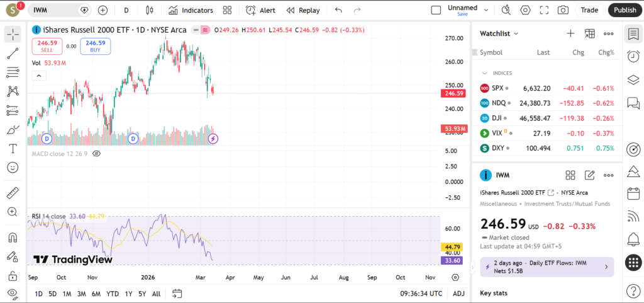Click the IWM symbol search field
Viewport: 644px width, 303px height.
54,10
